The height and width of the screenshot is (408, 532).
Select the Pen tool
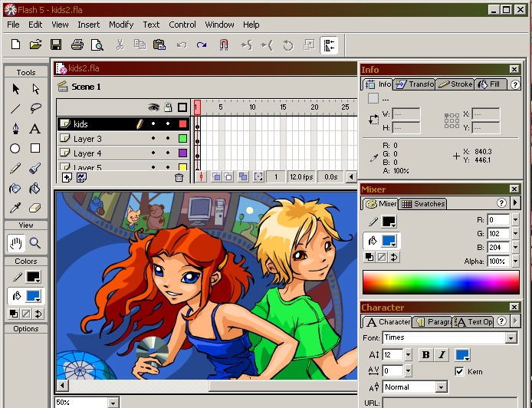(x=15, y=129)
